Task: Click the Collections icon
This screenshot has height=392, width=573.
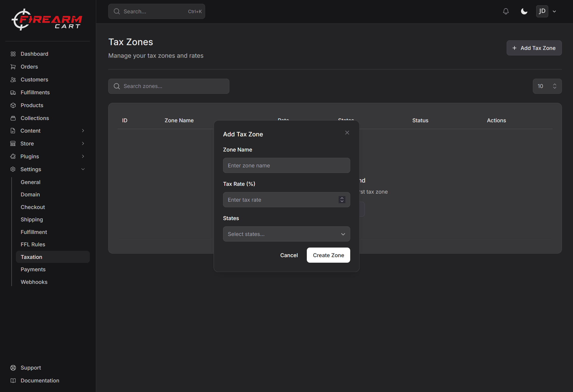Action: (13, 118)
